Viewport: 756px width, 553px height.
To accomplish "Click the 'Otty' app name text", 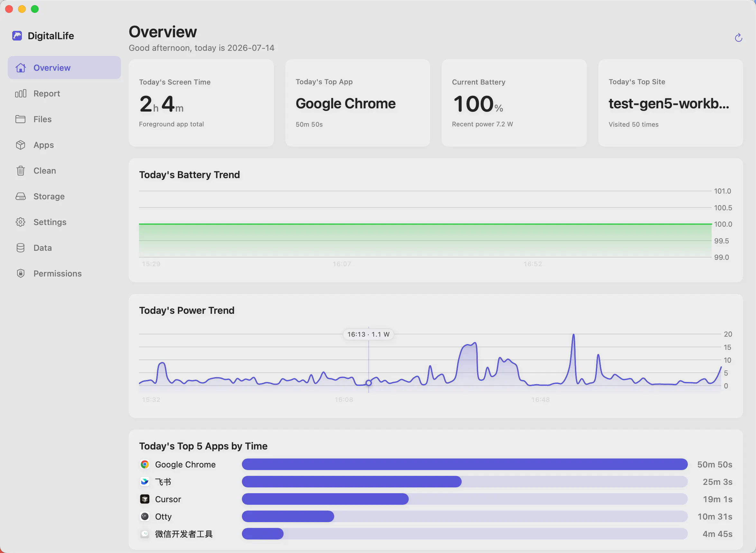I will point(163,517).
